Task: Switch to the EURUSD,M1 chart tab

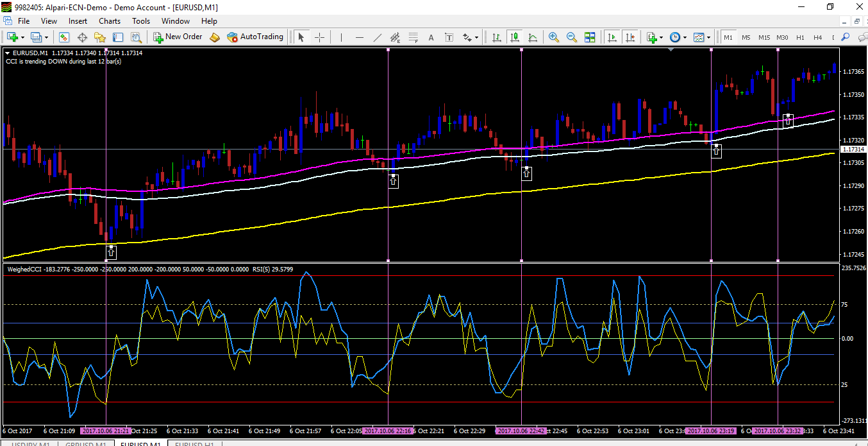Action: (x=140, y=444)
